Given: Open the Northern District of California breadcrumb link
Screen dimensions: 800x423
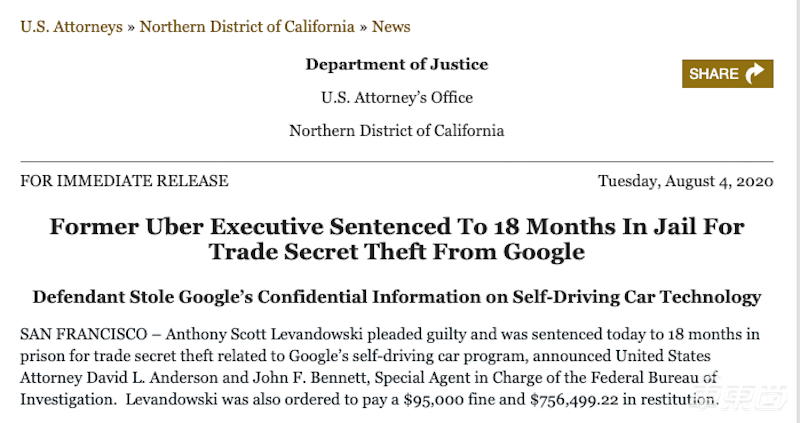Looking at the screenshot, I should (x=247, y=26).
